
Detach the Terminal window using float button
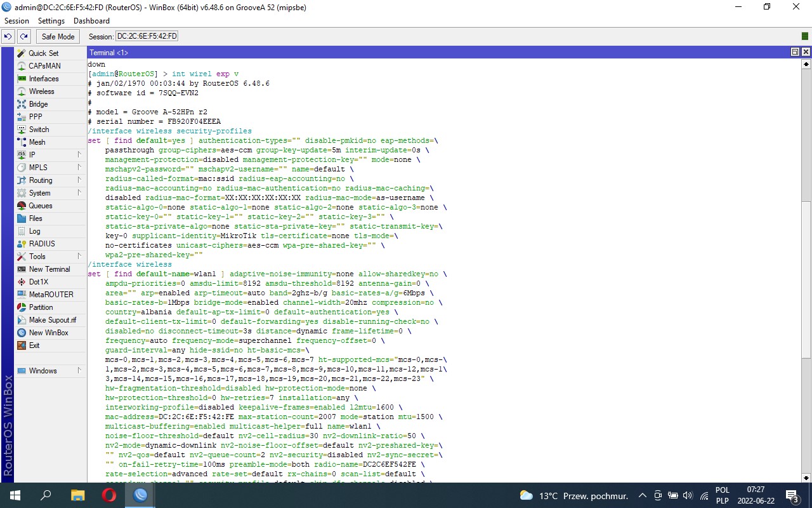pyautogui.click(x=796, y=52)
